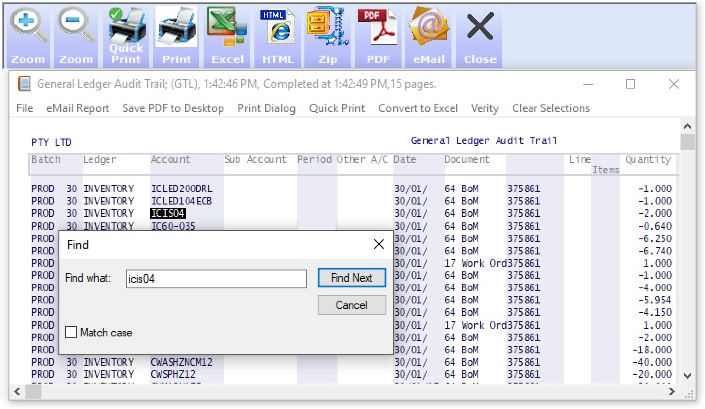Open the eMail Report menu item
705x409 pixels.
[x=78, y=108]
